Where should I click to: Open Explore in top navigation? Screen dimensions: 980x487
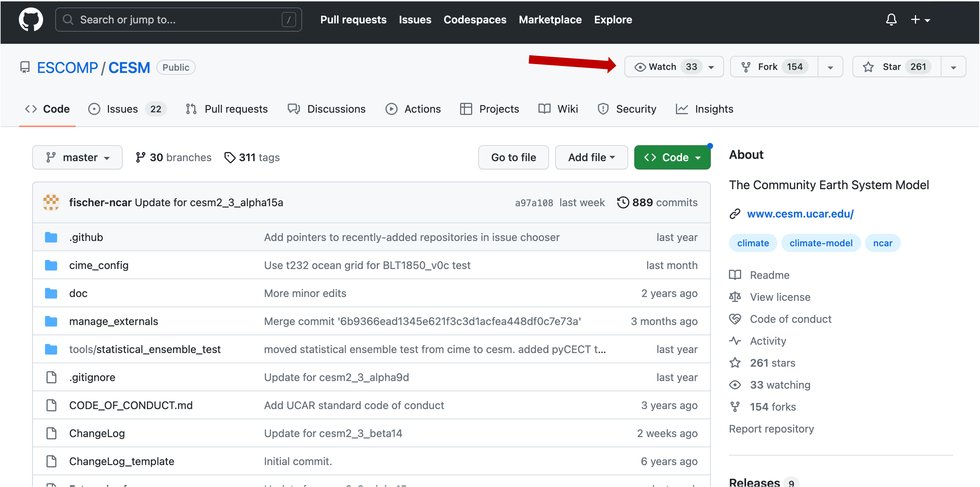click(x=613, y=20)
